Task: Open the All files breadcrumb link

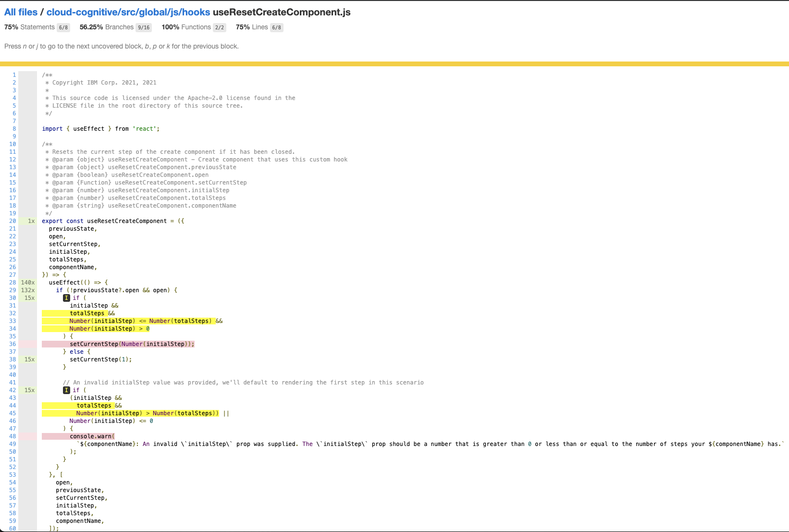Action: click(x=21, y=12)
